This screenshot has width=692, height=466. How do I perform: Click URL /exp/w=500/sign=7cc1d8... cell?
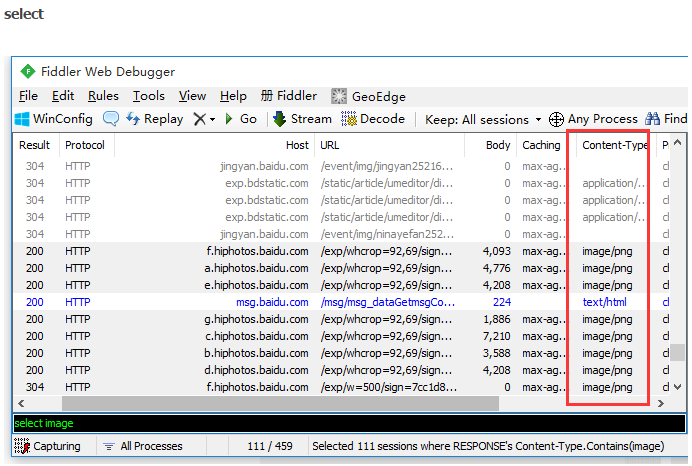pyautogui.click(x=389, y=387)
